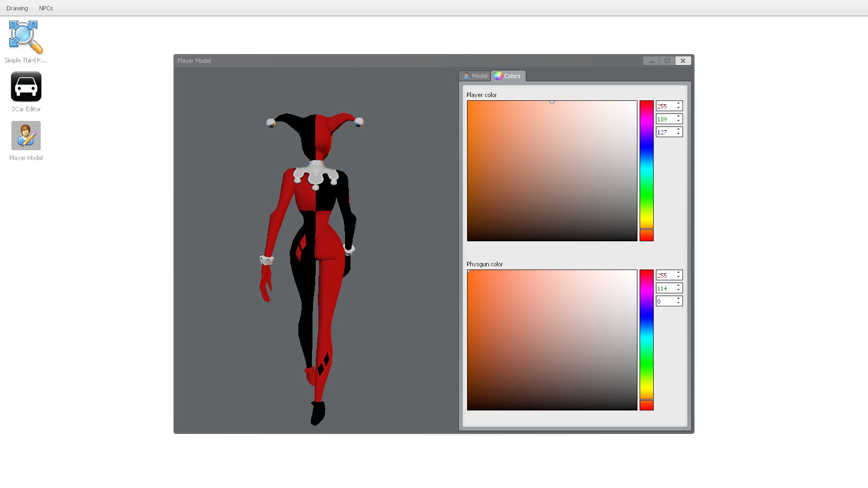The height and width of the screenshot is (488, 868).
Task: Click the Physgun color rainbow hue bar
Action: 647,334
